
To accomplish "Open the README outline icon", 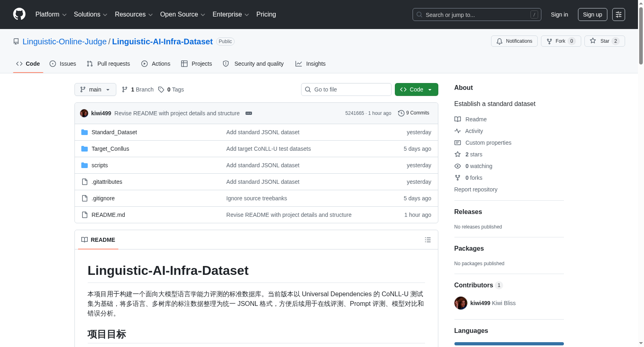I will tap(428, 240).
